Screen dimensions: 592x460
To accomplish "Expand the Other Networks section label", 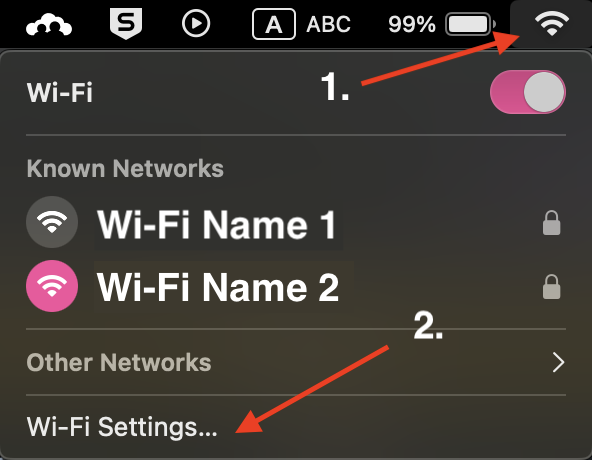I will tap(119, 363).
